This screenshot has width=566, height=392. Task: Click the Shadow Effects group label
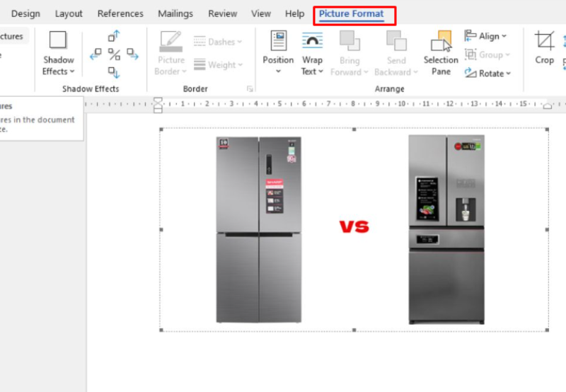click(x=91, y=88)
